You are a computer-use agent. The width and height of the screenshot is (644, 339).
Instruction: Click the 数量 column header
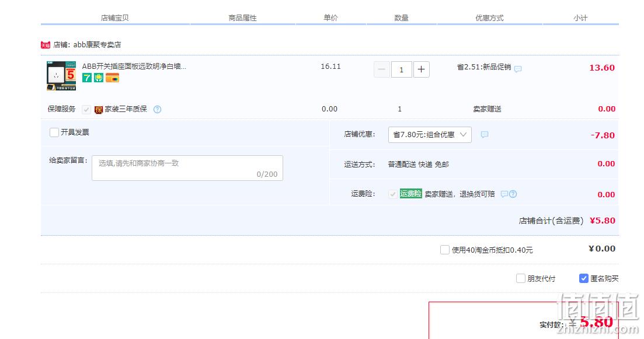[x=401, y=18]
